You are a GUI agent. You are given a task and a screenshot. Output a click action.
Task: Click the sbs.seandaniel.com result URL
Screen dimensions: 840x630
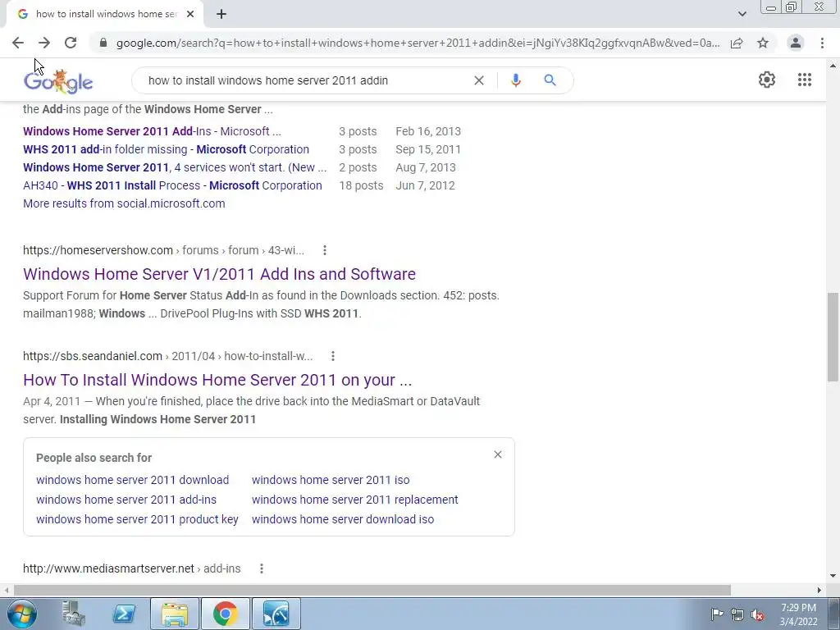click(167, 356)
